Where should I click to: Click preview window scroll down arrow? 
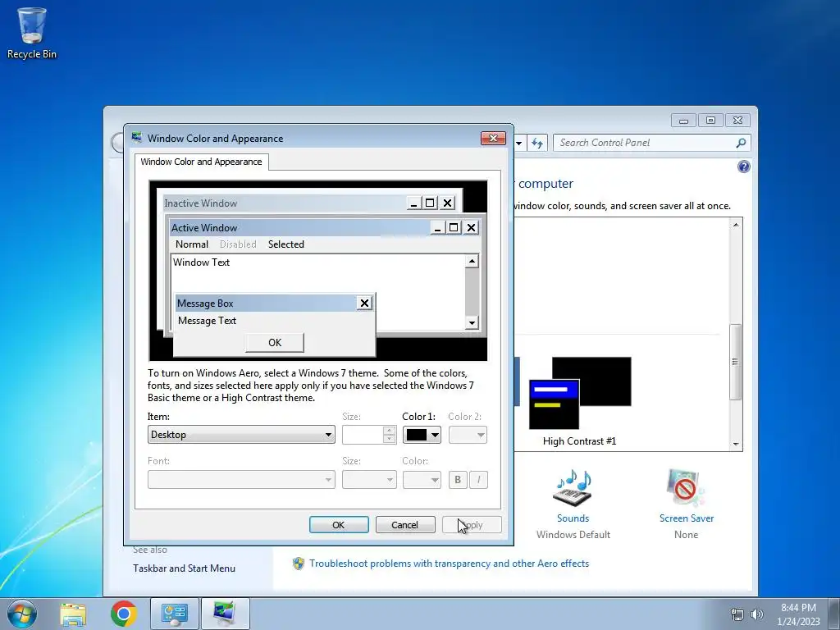point(472,322)
